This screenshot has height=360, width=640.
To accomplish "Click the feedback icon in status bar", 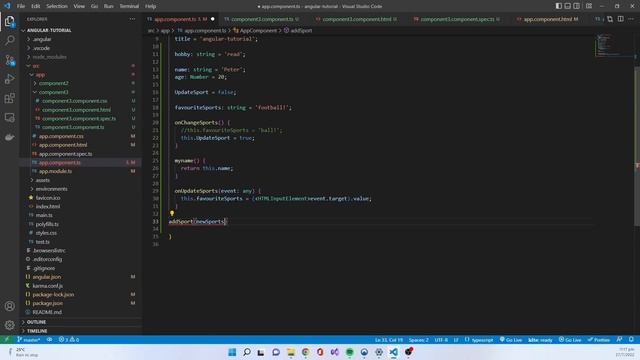I will tap(619, 340).
